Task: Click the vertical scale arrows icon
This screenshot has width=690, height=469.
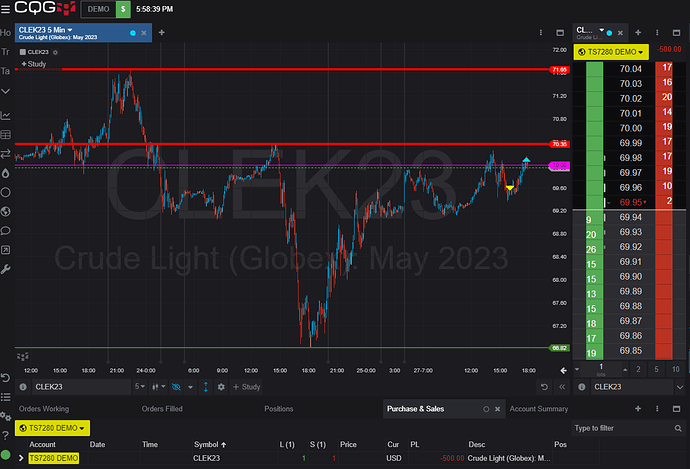Action: pos(206,387)
